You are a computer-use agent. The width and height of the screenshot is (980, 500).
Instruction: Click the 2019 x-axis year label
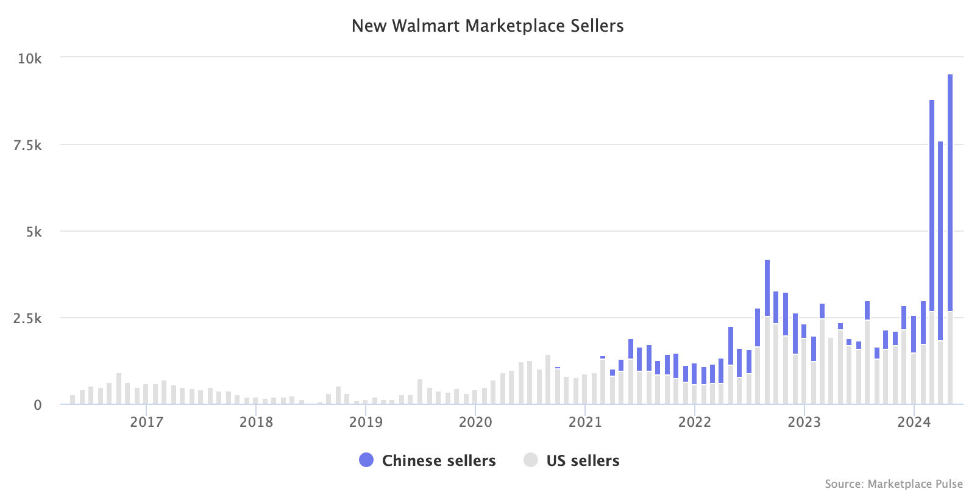(366, 422)
